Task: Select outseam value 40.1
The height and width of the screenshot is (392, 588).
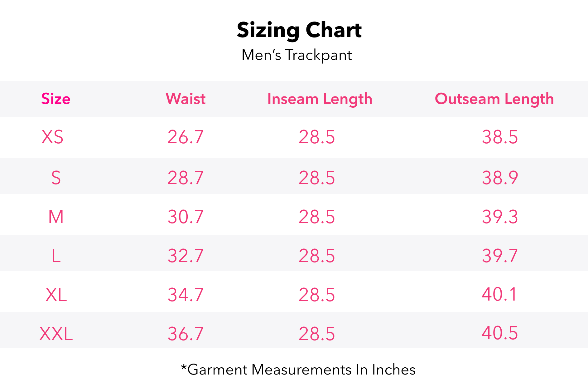Action: pyautogui.click(x=499, y=294)
